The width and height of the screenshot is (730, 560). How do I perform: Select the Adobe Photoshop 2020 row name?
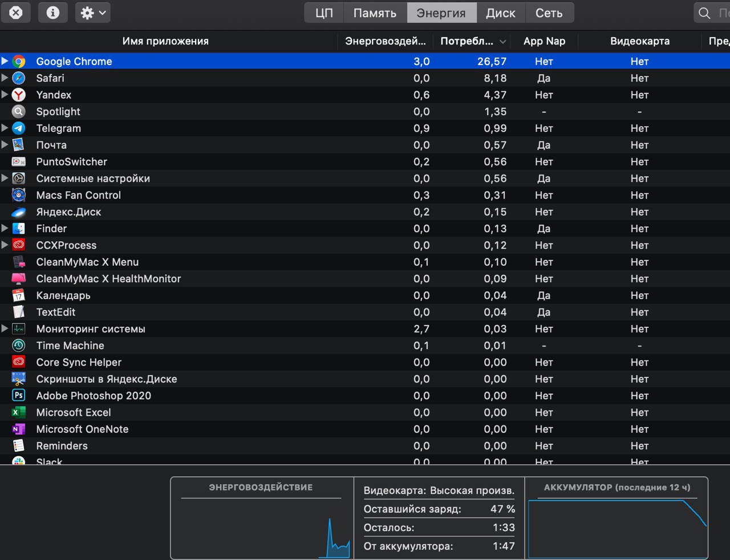tap(94, 396)
